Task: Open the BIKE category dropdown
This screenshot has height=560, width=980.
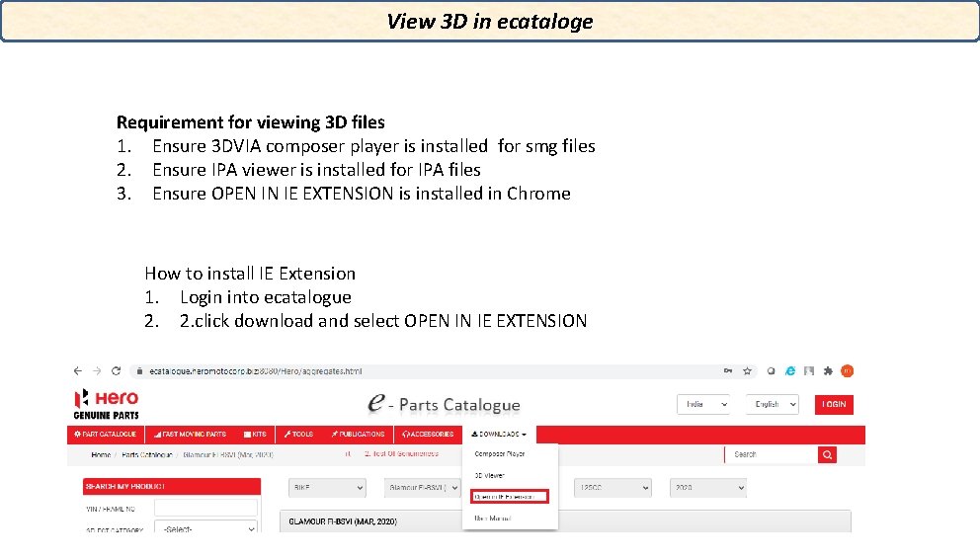Action: click(x=327, y=488)
